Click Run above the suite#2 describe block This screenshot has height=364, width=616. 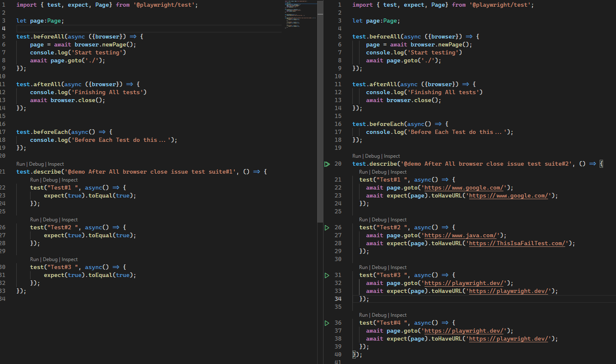click(357, 156)
